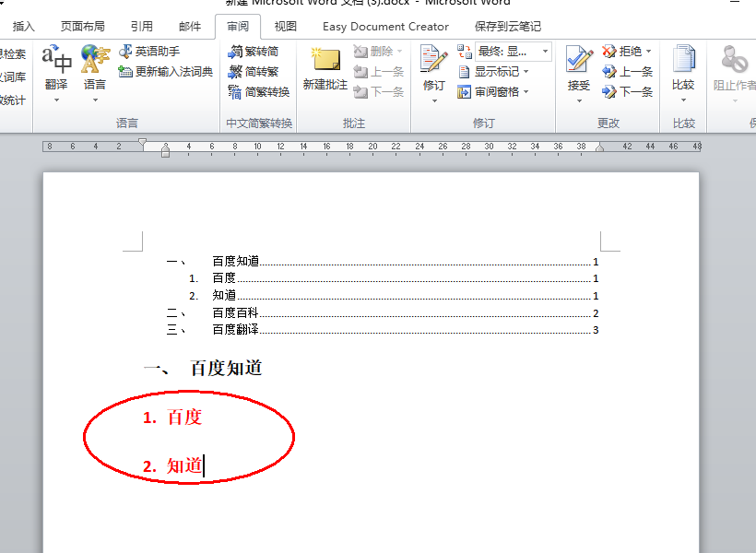Expand the Compare (比较) dropdown arrow
The height and width of the screenshot is (553, 756).
click(x=684, y=100)
